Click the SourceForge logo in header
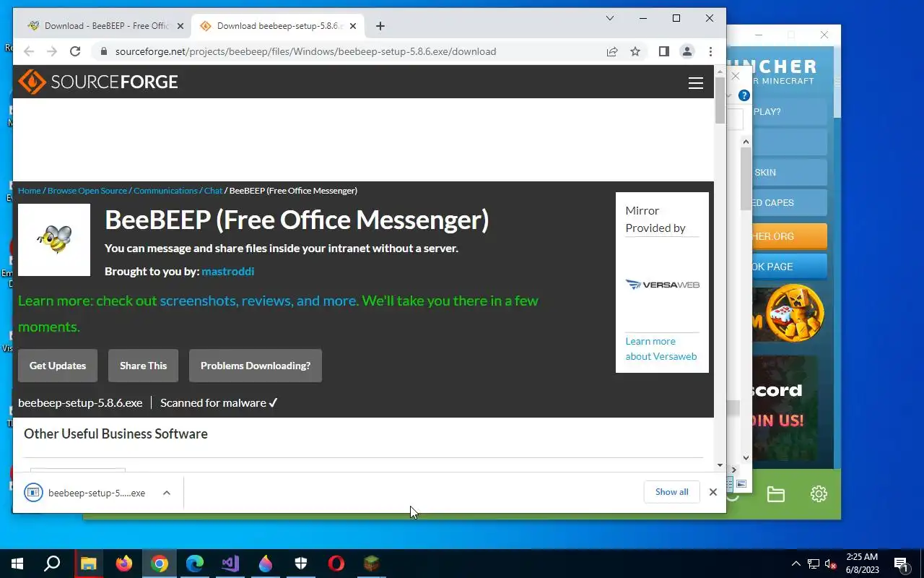The height and width of the screenshot is (578, 924). (98, 82)
